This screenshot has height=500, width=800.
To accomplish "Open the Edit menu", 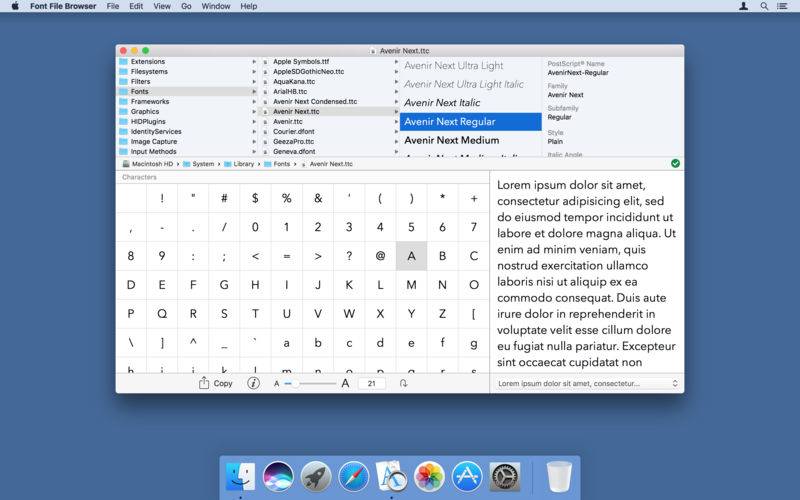I will tap(136, 6).
